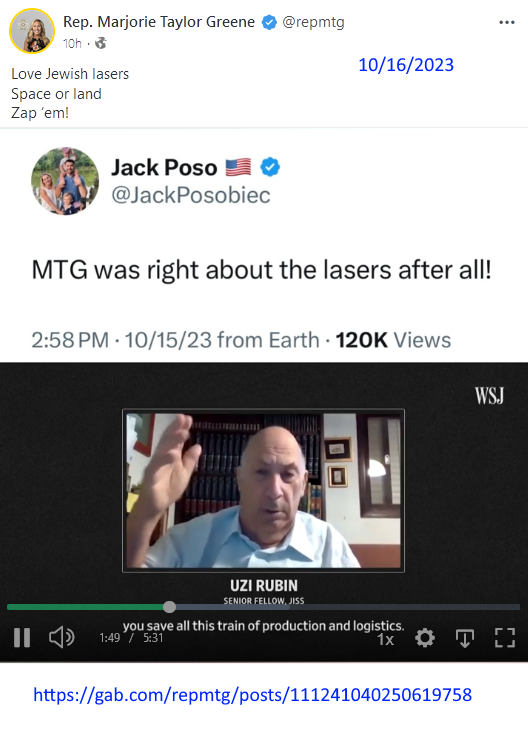Pause the video playback
The width and height of the screenshot is (528, 732).
coord(22,638)
